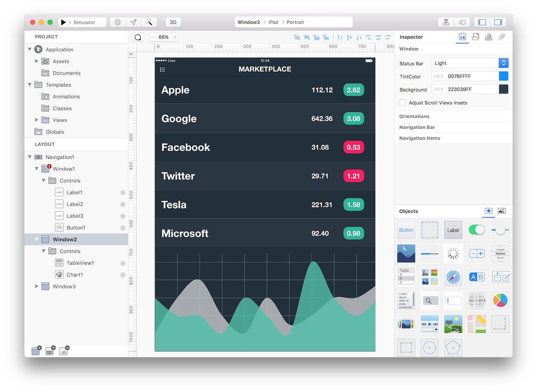Toggle the right inspector panel visibility
The image size is (537, 392).
[x=498, y=22]
